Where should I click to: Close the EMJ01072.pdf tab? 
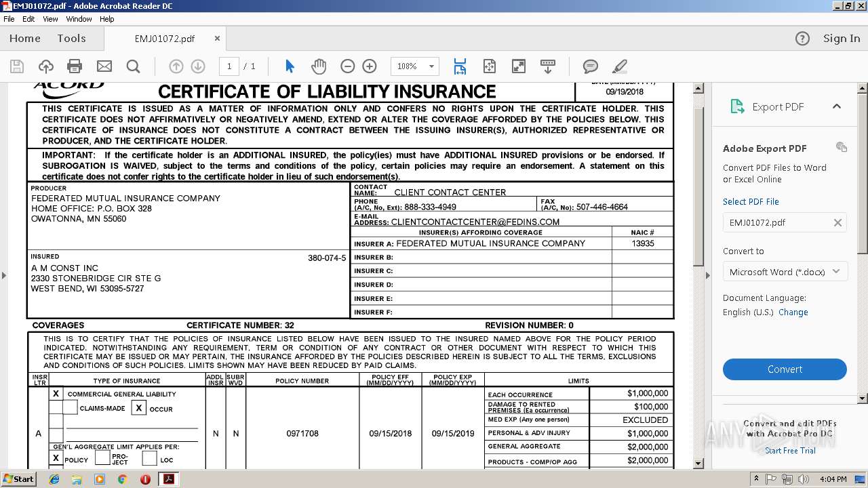click(x=217, y=39)
